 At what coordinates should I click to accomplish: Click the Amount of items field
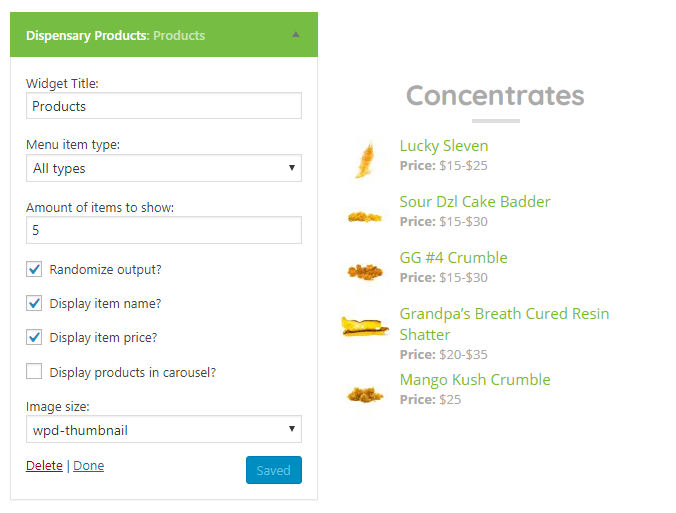click(x=164, y=230)
